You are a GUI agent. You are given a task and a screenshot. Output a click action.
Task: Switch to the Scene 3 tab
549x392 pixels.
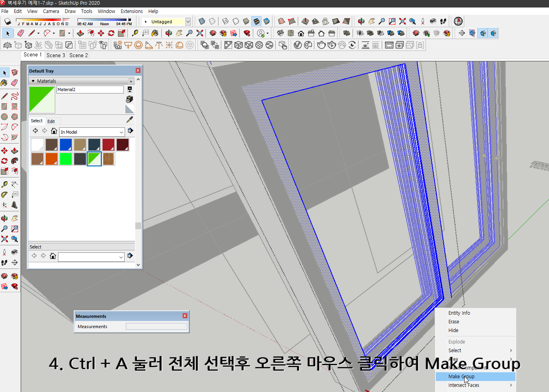pyautogui.click(x=55, y=55)
